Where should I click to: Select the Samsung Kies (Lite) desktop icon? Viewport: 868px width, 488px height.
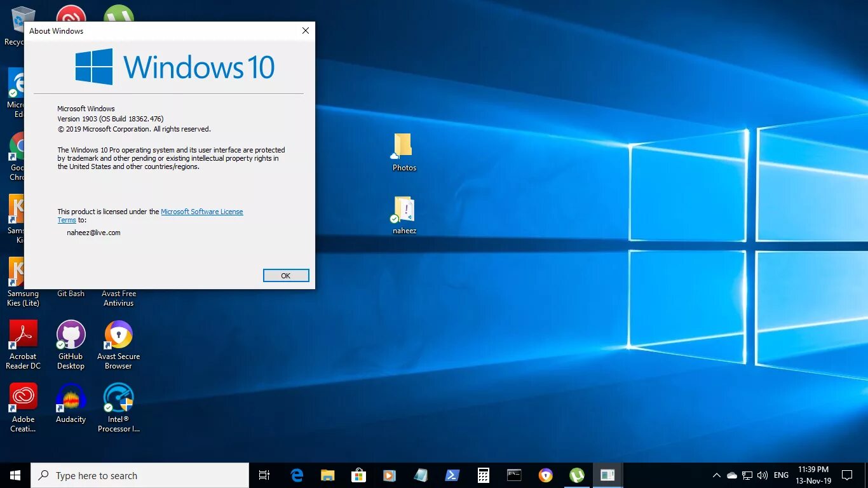click(x=23, y=283)
